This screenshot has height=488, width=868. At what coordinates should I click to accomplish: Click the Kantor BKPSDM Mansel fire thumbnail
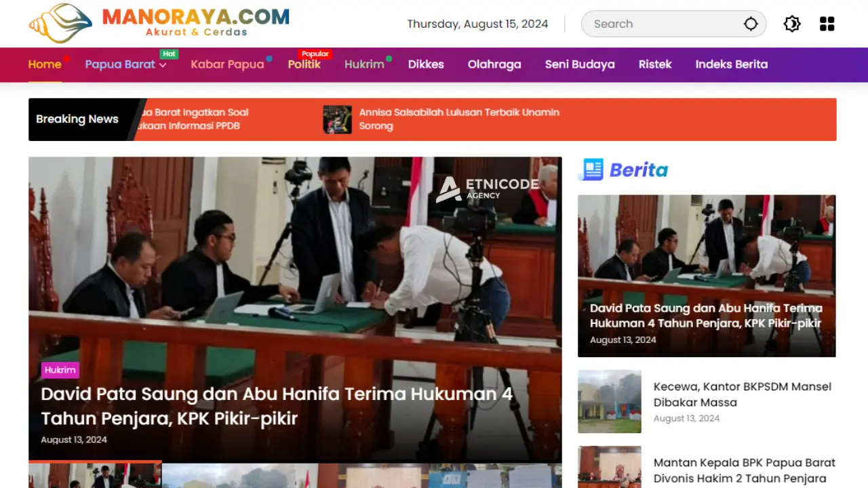coord(609,401)
